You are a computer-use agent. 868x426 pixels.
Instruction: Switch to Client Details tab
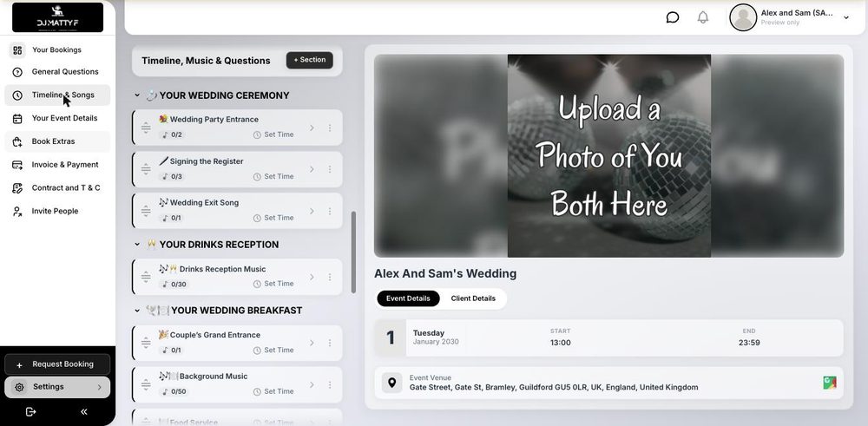(x=473, y=298)
